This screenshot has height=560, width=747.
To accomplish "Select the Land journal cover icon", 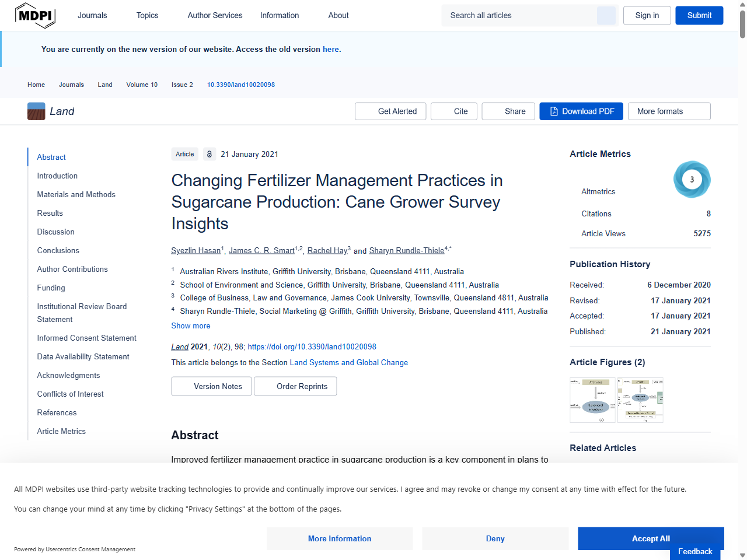I will pos(36,111).
